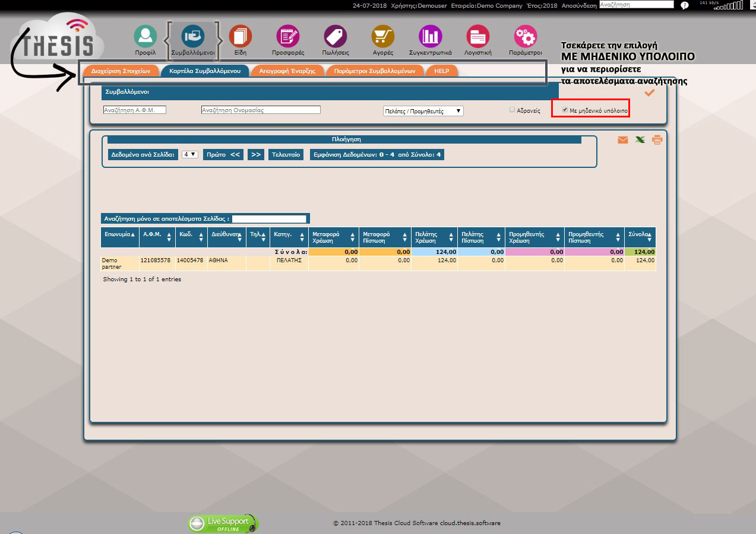Uncheck the Με μηδενικό υπόλοιπο checkbox
Viewport: 756px width, 534px height.
565,110
